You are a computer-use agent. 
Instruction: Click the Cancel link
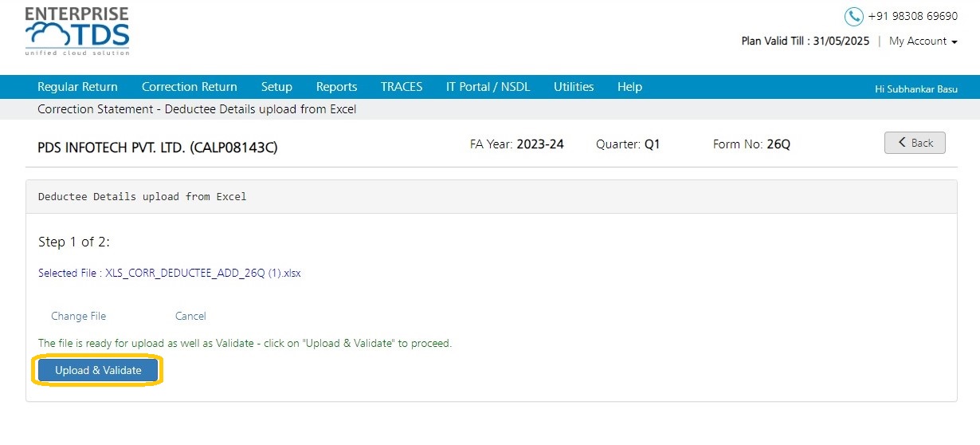pyautogui.click(x=190, y=316)
